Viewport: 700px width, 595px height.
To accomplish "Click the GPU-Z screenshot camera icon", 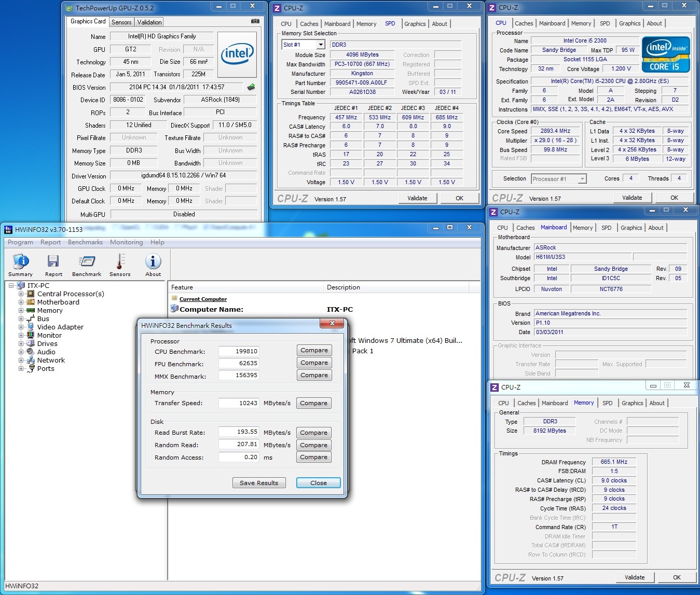I will click(x=255, y=21).
